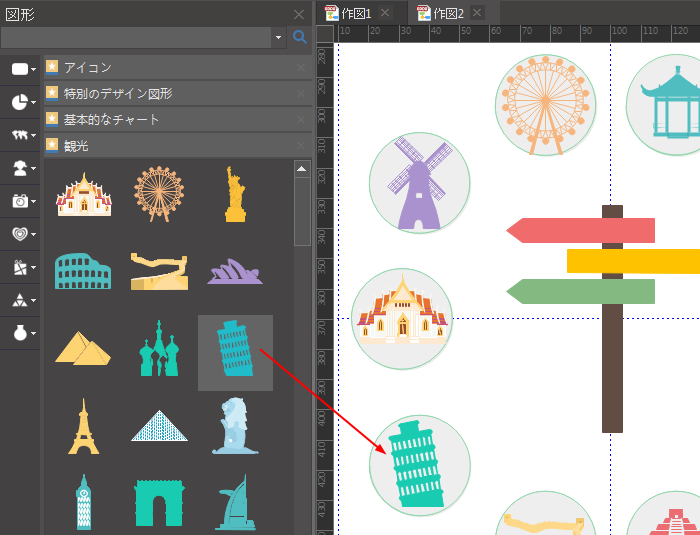Open the pie chart category dropdown in the sidebar
The image size is (700, 535).
[24, 102]
